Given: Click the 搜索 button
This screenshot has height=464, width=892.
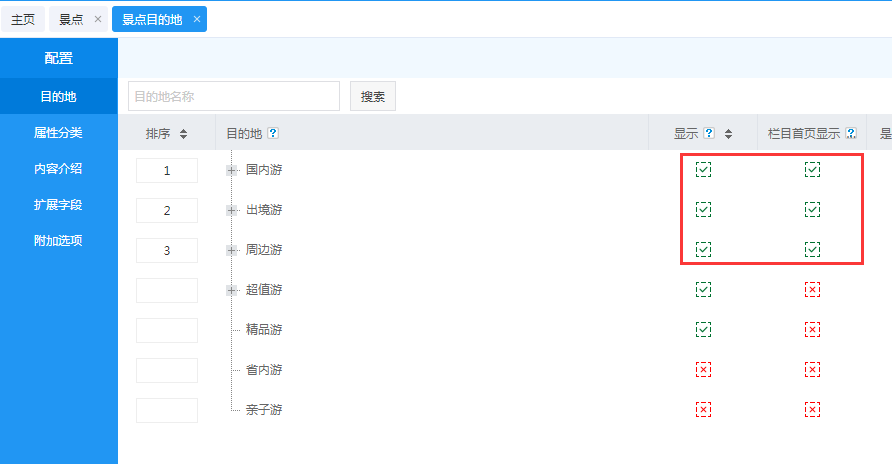Looking at the screenshot, I should [x=373, y=96].
